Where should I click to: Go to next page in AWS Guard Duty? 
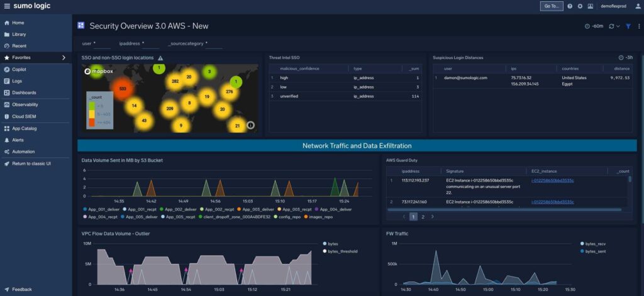432,216
